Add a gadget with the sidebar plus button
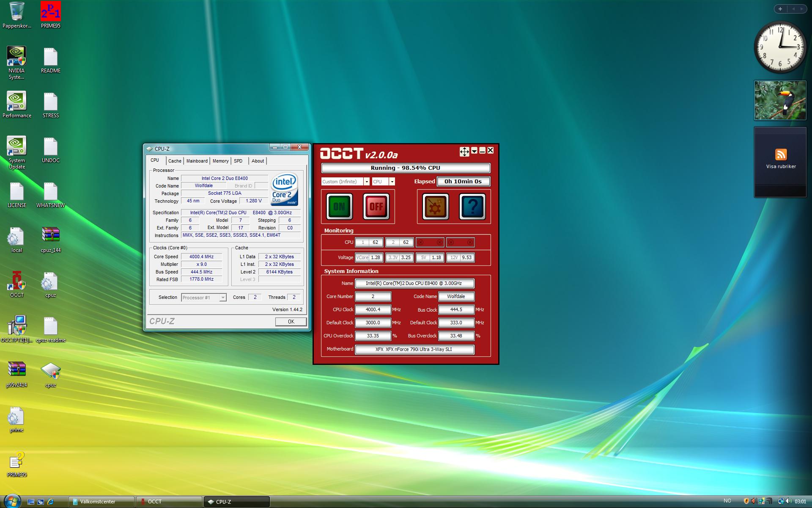812x508 pixels. click(780, 8)
